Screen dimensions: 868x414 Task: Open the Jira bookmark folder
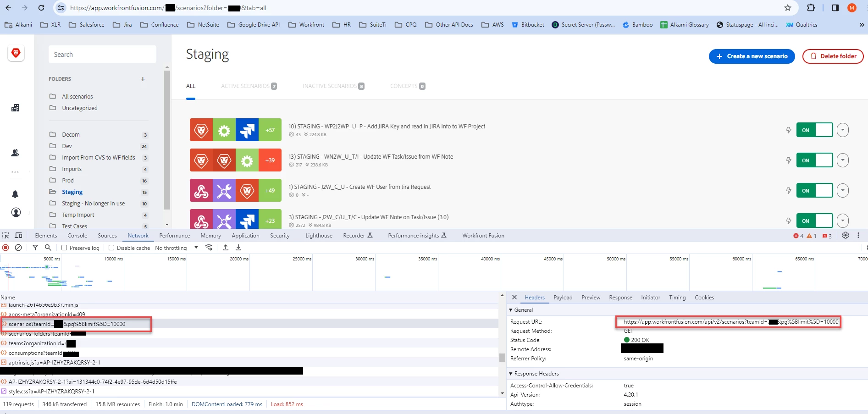[122, 25]
